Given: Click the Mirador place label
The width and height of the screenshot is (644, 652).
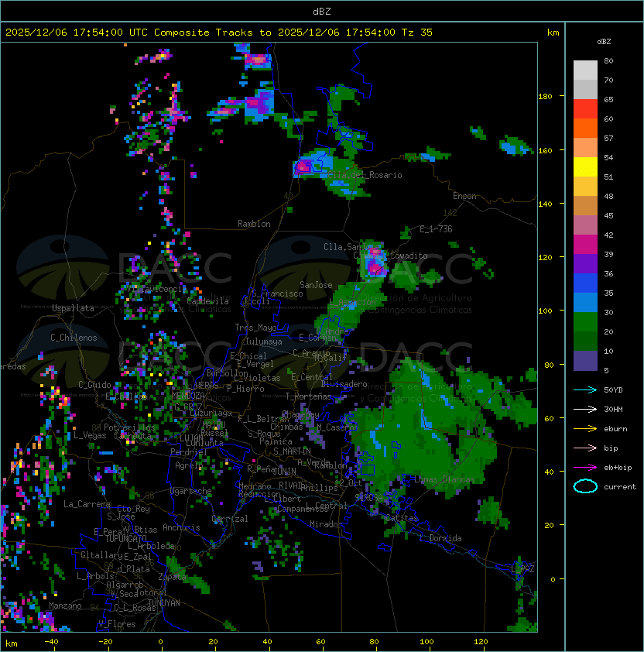Looking at the screenshot, I should (327, 524).
